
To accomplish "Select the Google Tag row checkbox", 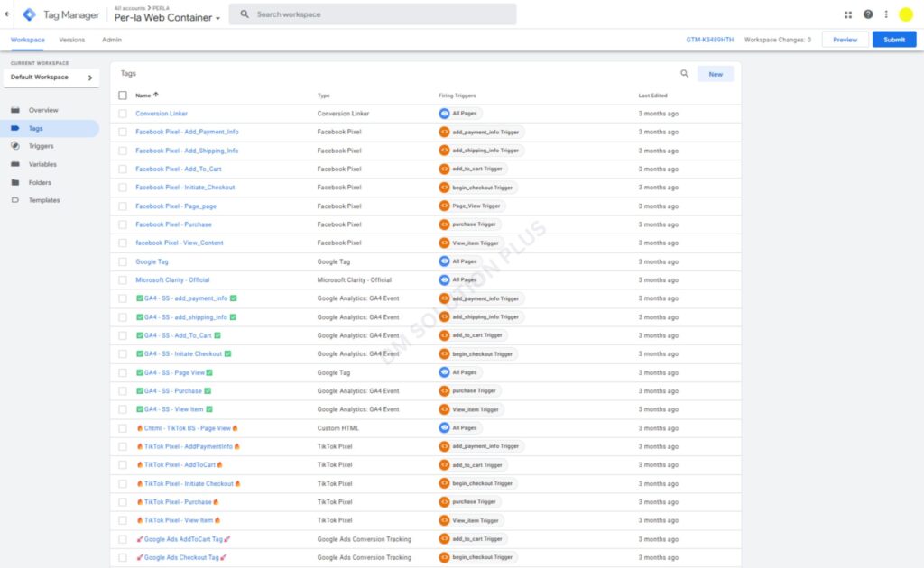I will tap(123, 261).
